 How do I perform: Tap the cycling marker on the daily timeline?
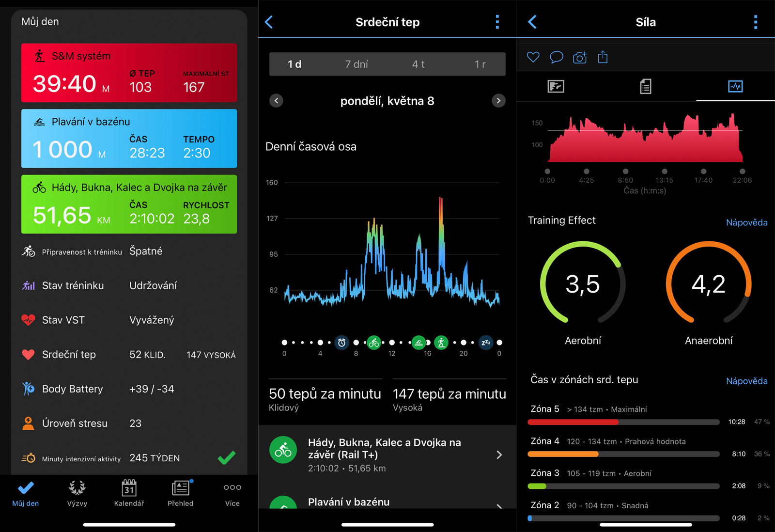click(373, 343)
